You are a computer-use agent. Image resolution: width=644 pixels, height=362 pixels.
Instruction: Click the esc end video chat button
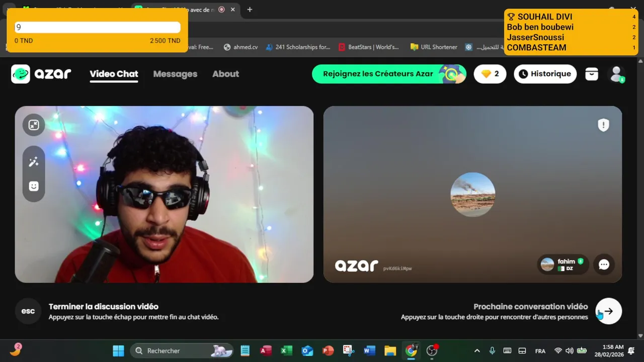(x=28, y=311)
